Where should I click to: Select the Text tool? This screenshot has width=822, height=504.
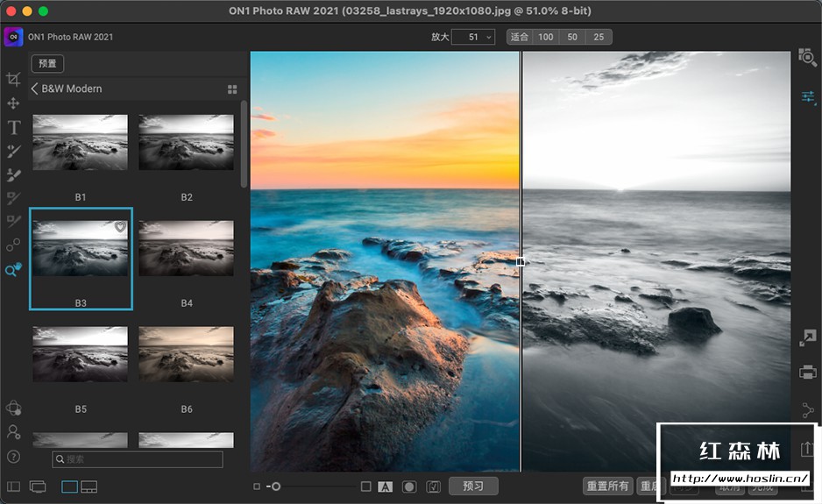(x=13, y=128)
